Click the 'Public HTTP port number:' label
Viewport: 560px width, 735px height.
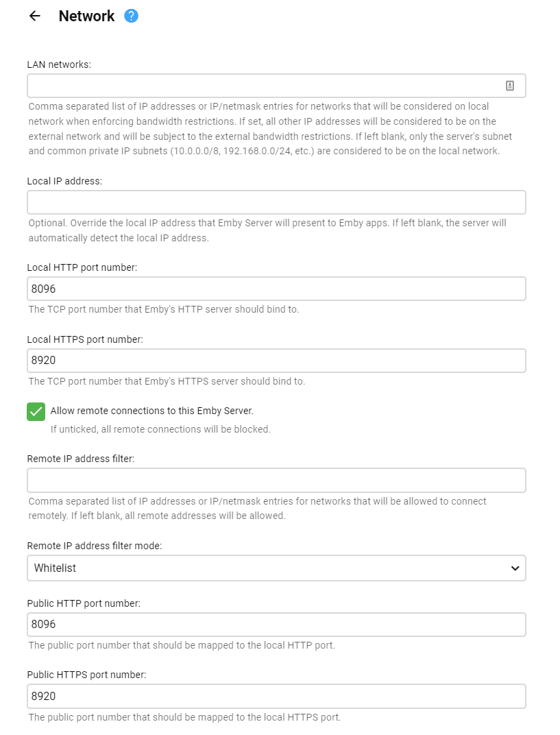(x=84, y=603)
